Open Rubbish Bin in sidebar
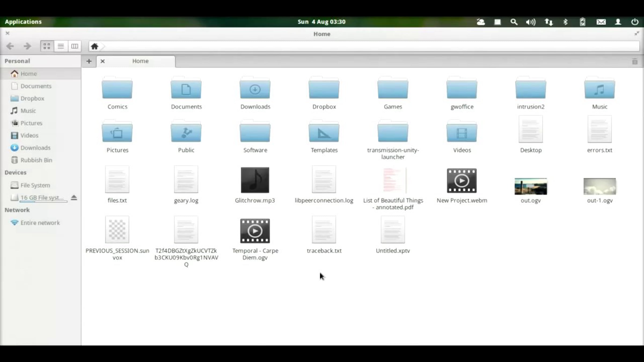 click(x=36, y=160)
